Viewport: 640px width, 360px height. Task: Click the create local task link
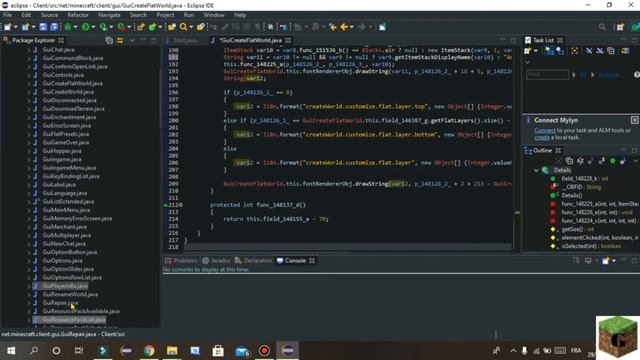point(542,138)
